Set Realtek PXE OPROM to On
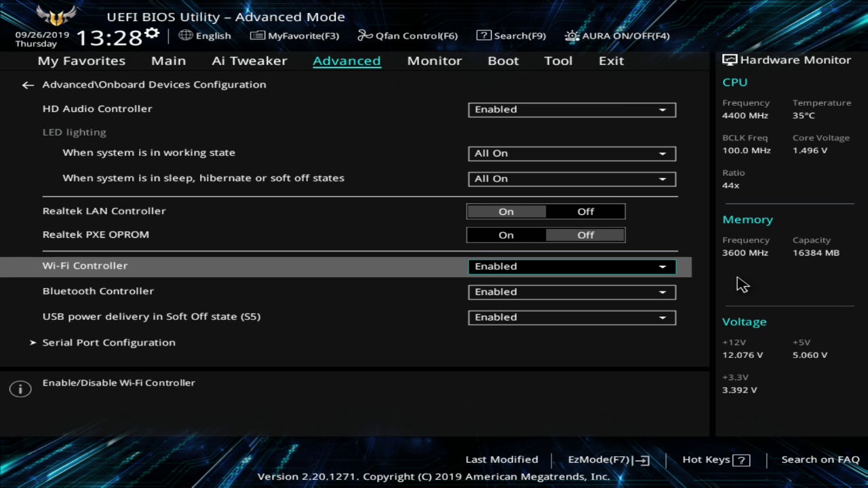 tap(506, 235)
